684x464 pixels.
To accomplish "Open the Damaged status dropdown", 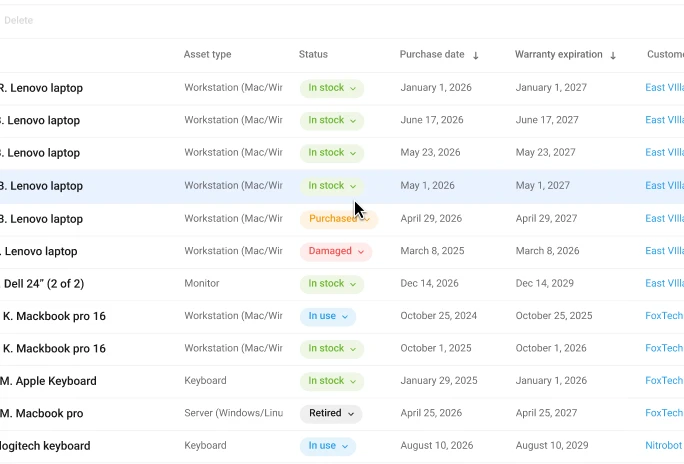I will 335,251.
